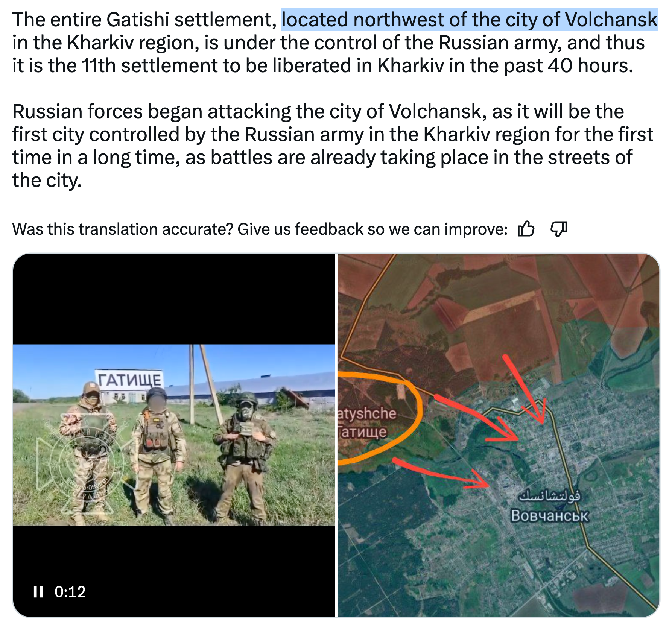
Task: Pause the playing video
Action: coord(38,592)
